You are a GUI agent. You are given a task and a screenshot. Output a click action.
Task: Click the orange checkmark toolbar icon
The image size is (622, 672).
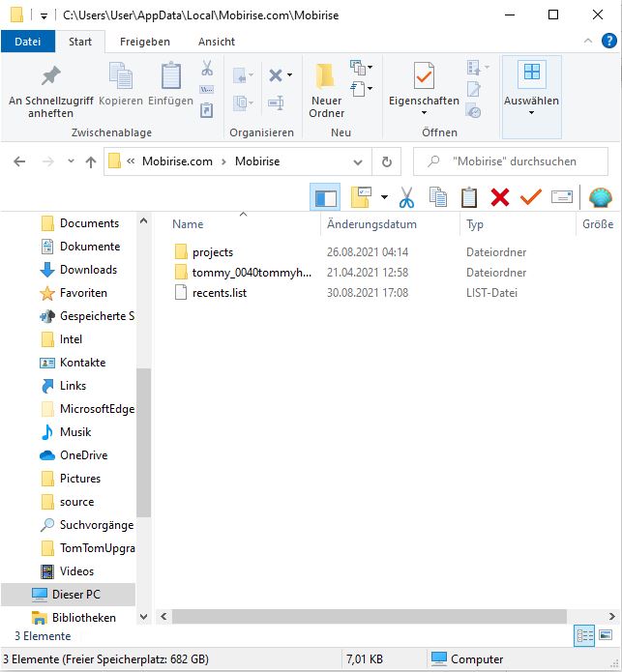[x=531, y=197]
